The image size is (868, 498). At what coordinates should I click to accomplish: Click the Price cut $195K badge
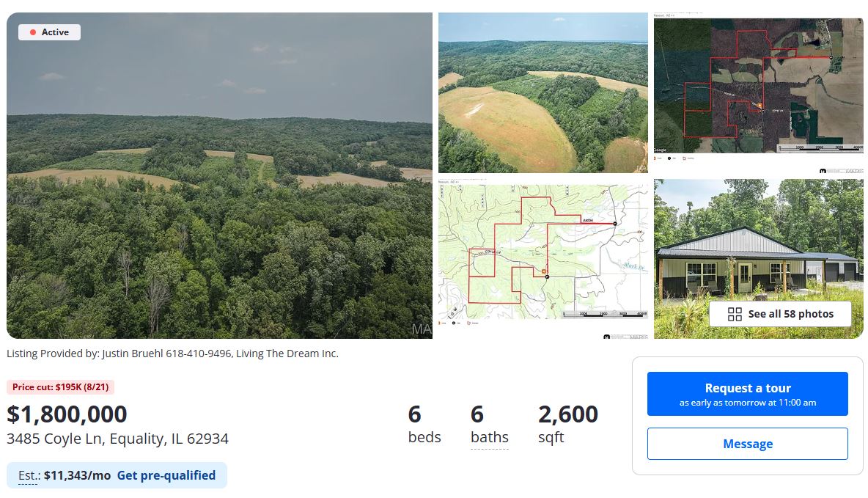[x=61, y=387]
